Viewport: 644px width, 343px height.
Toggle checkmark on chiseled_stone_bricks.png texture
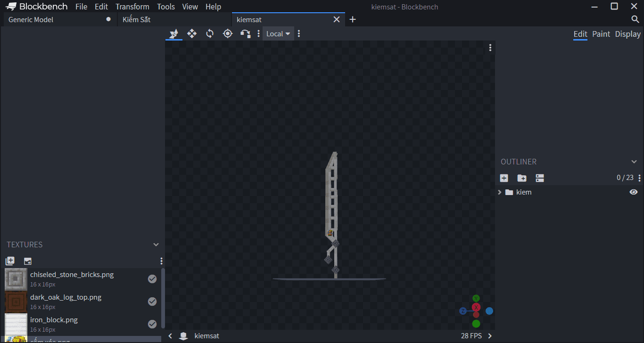[x=152, y=279]
